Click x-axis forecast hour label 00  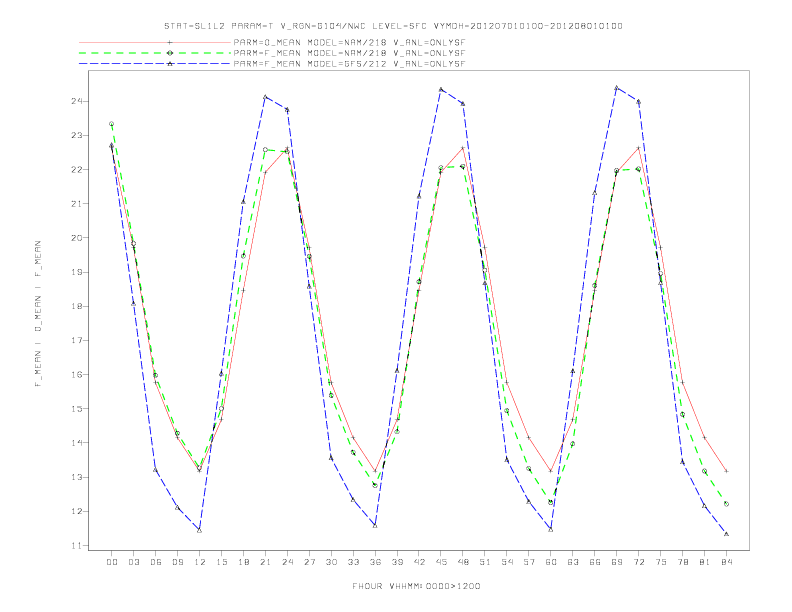tap(112, 562)
